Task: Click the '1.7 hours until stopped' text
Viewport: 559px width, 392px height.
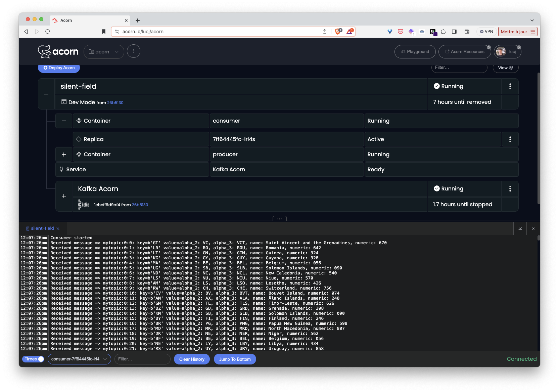Action: 463,204
